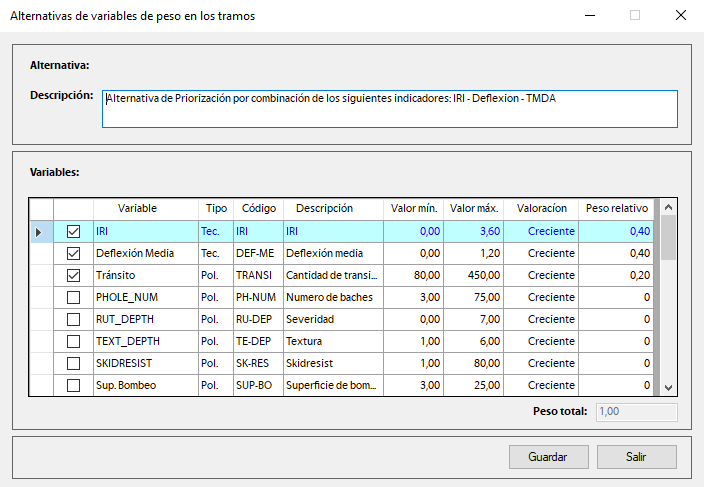Select the Valoración column header
This screenshot has width=704, height=487.
542,209
